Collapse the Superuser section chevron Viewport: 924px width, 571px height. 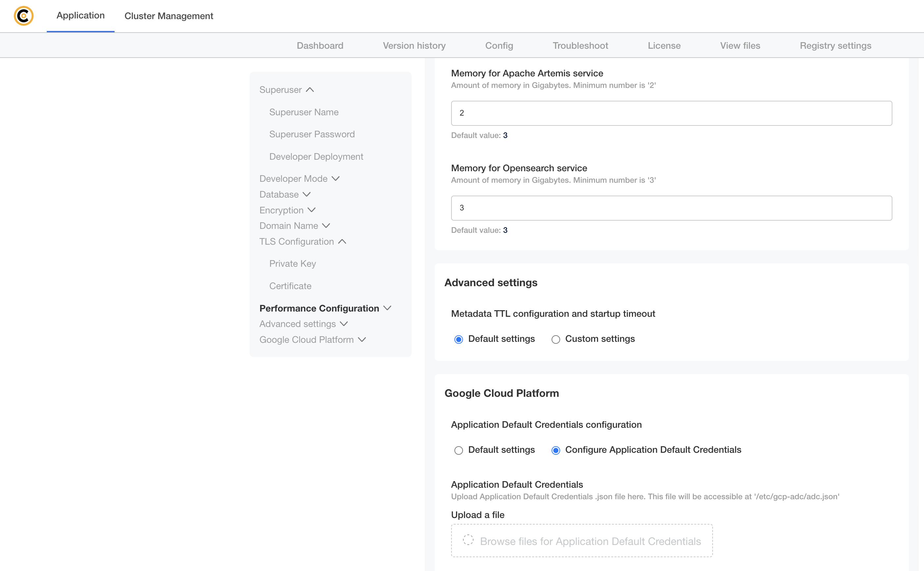[x=310, y=90]
